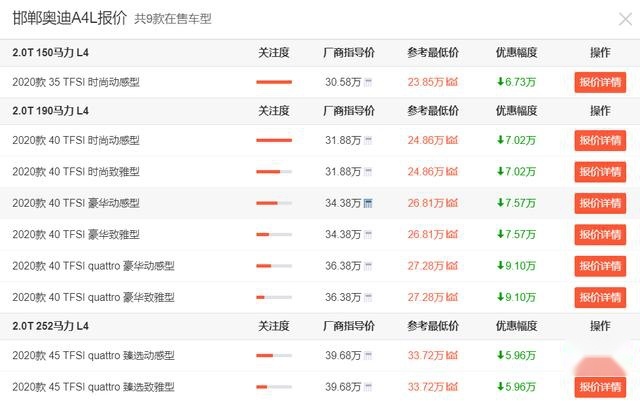Viewport: 640px width, 401px height.
Task: Click 27.28万 price in quattro 豪华致雅型 row
Action: pos(426,297)
